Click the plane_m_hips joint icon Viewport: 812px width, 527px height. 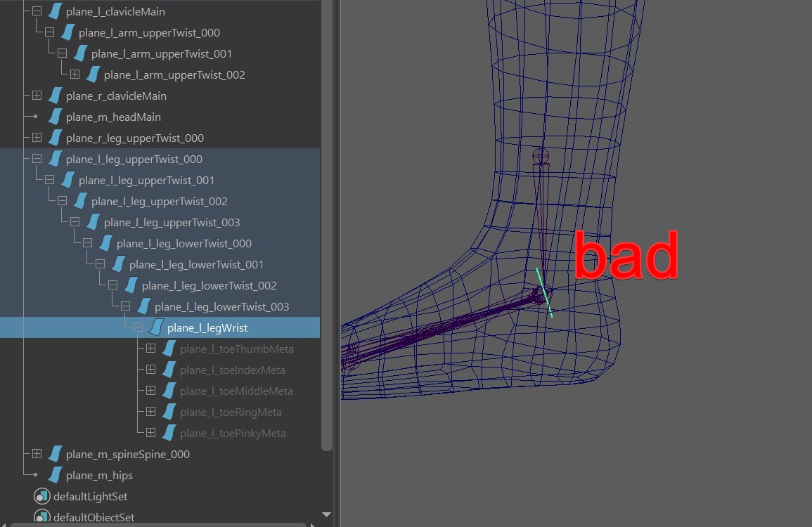click(55, 476)
